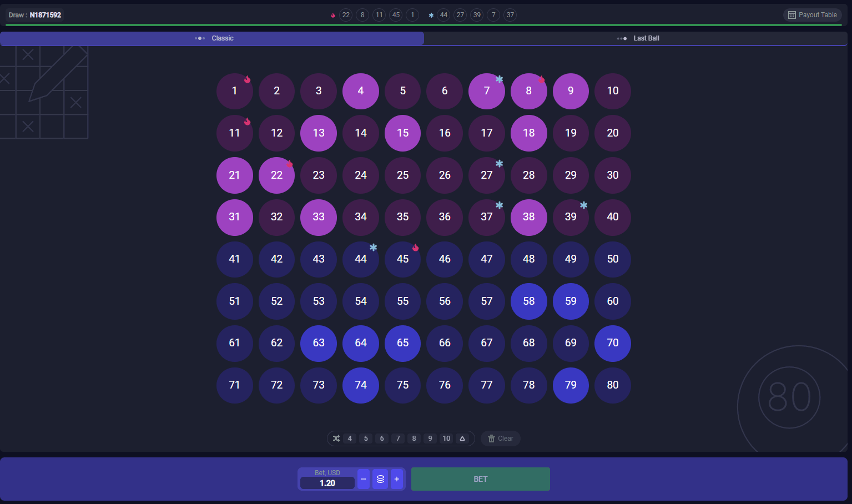Screen dimensions: 852x504
Task: Open the Payout Table
Action: [813, 15]
